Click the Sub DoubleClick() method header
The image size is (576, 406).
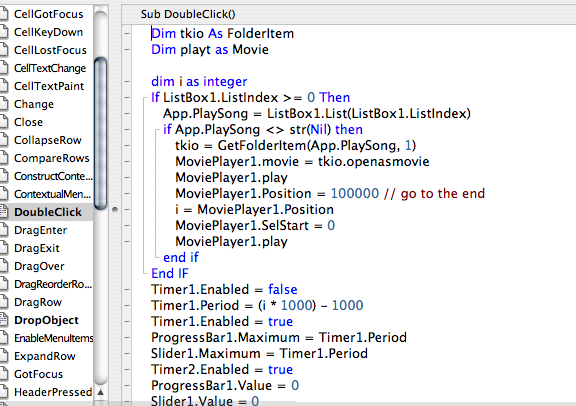(188, 14)
